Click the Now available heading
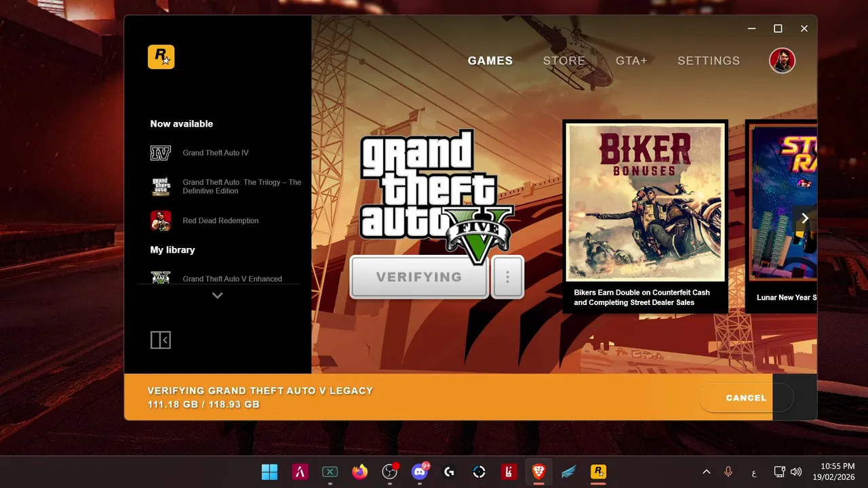Image resolution: width=868 pixels, height=488 pixels. (181, 124)
